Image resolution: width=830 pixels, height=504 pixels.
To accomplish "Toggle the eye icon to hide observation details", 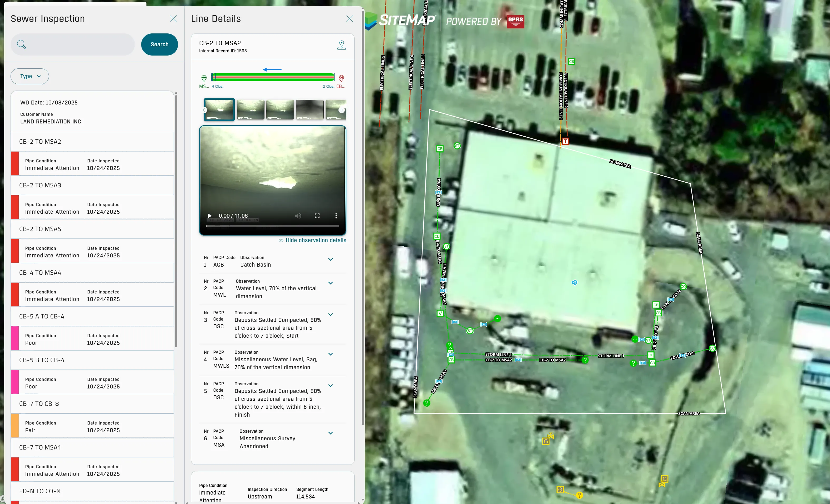I will (x=281, y=240).
